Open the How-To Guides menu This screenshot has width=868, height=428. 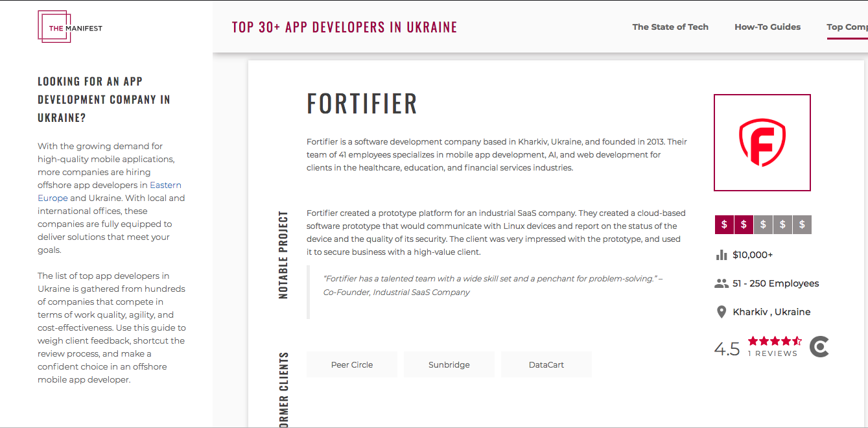click(768, 27)
